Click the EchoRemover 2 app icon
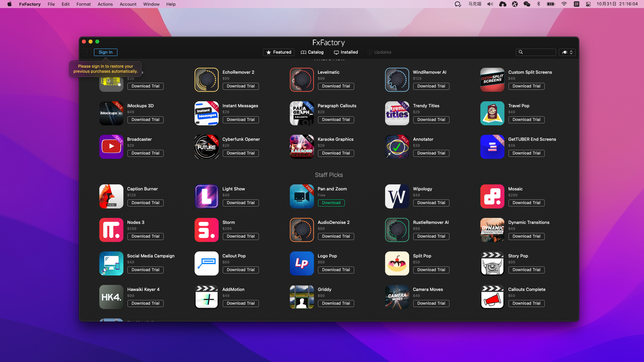644x362 pixels. tap(206, 80)
